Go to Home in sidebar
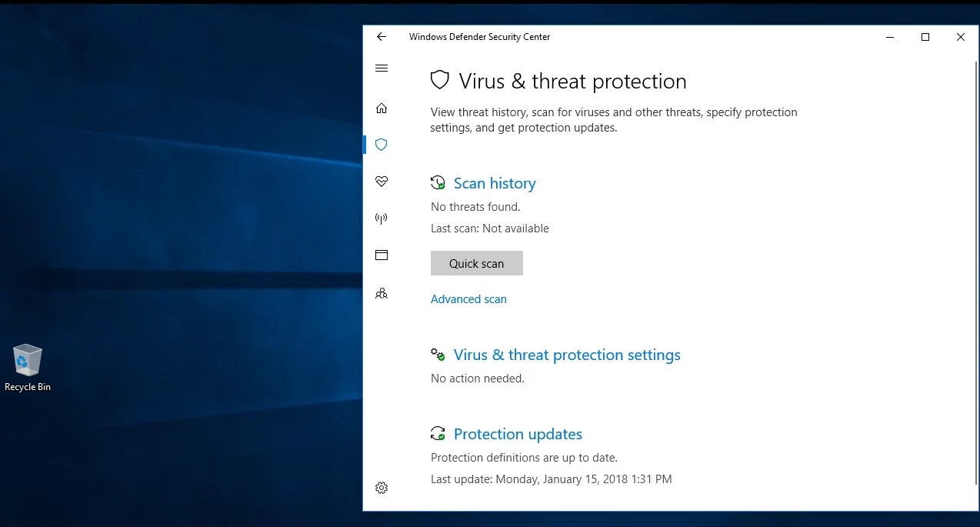This screenshot has width=980, height=527. point(382,108)
